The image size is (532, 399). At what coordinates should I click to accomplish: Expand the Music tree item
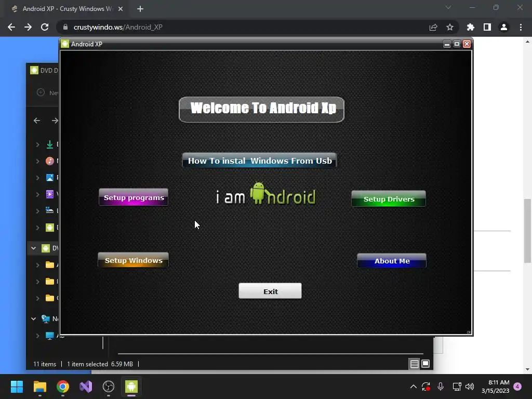point(37,161)
